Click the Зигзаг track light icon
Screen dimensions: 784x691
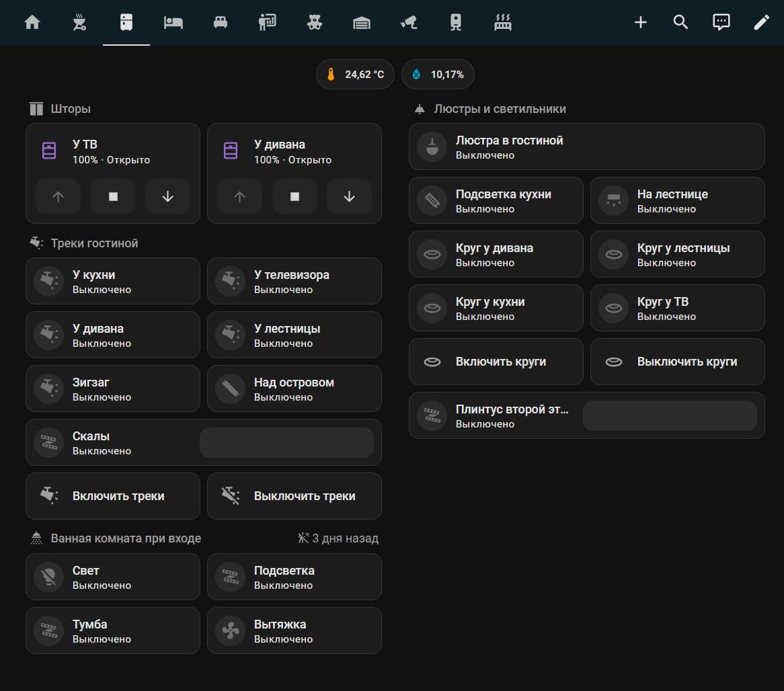coord(48,389)
